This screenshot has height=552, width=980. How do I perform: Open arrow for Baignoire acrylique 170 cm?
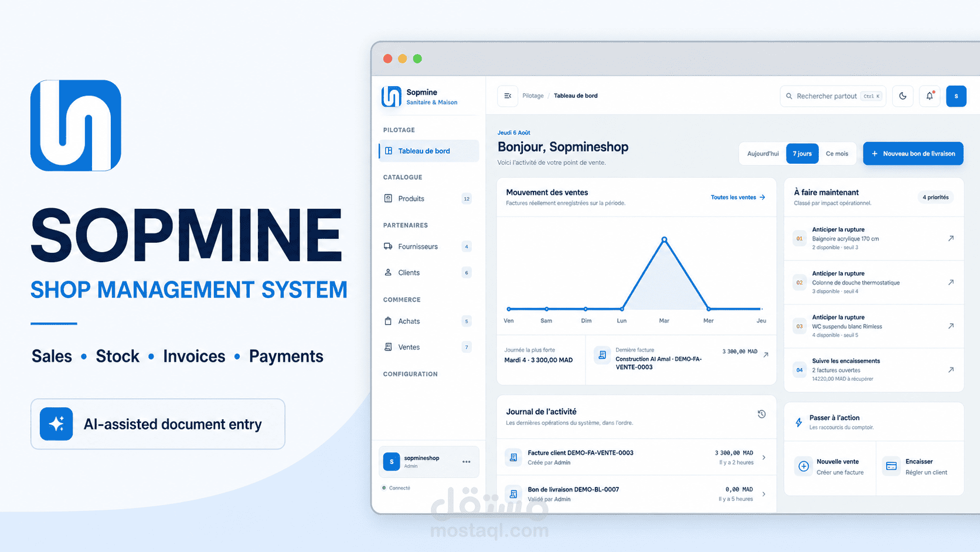click(951, 238)
